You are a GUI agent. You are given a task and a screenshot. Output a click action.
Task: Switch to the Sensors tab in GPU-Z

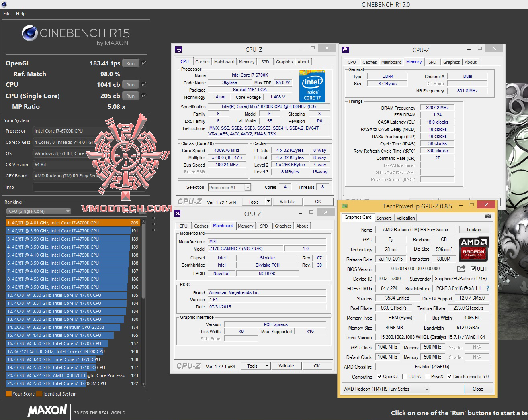tap(384, 218)
